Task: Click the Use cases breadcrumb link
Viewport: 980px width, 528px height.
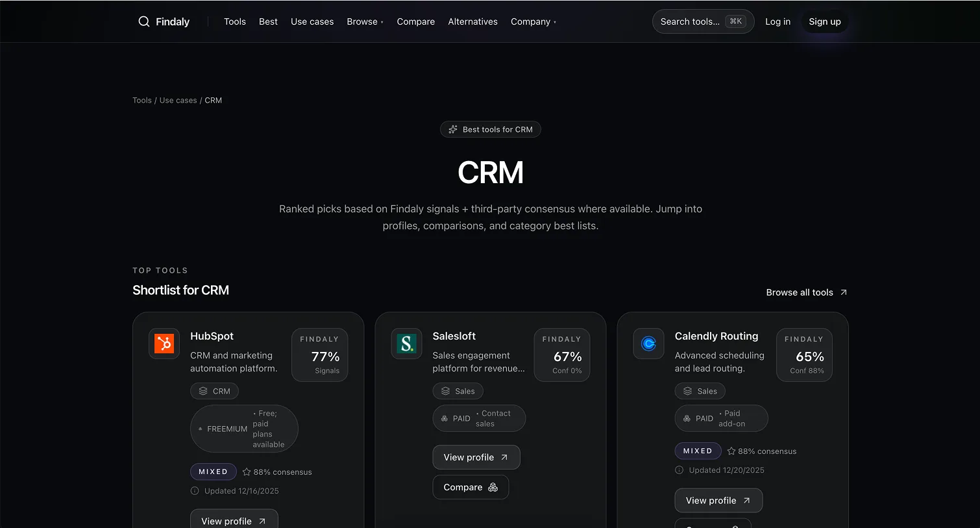Action: (x=178, y=100)
